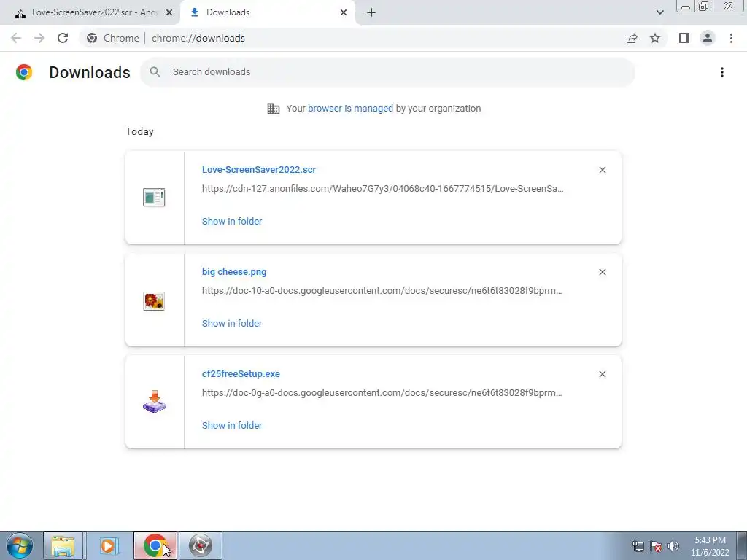Click the big cheese.png file thumbnail icon
747x560 pixels.
[154, 301]
